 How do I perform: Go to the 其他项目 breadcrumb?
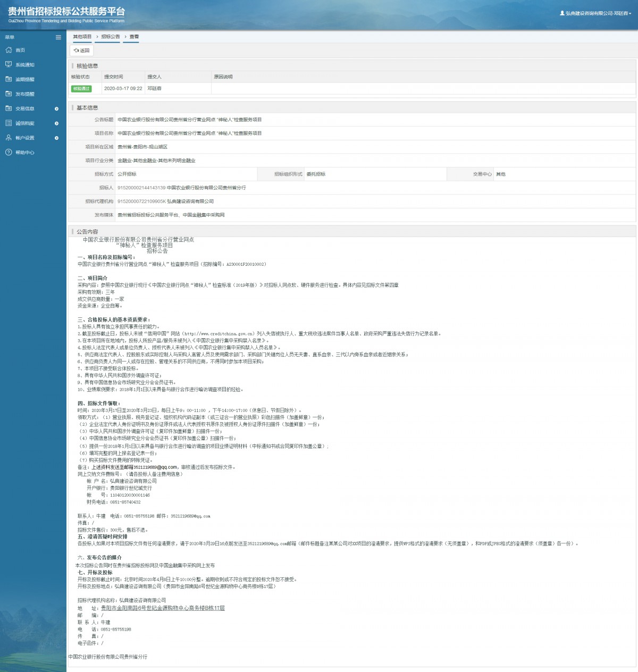(x=82, y=37)
